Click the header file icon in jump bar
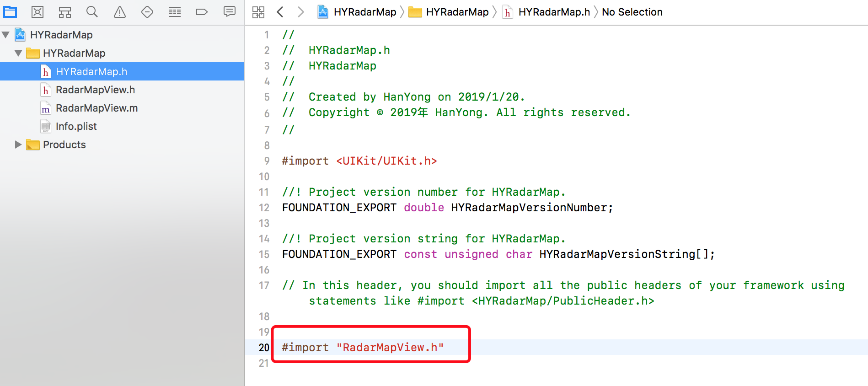Screen dimensions: 868x386 click(x=507, y=12)
